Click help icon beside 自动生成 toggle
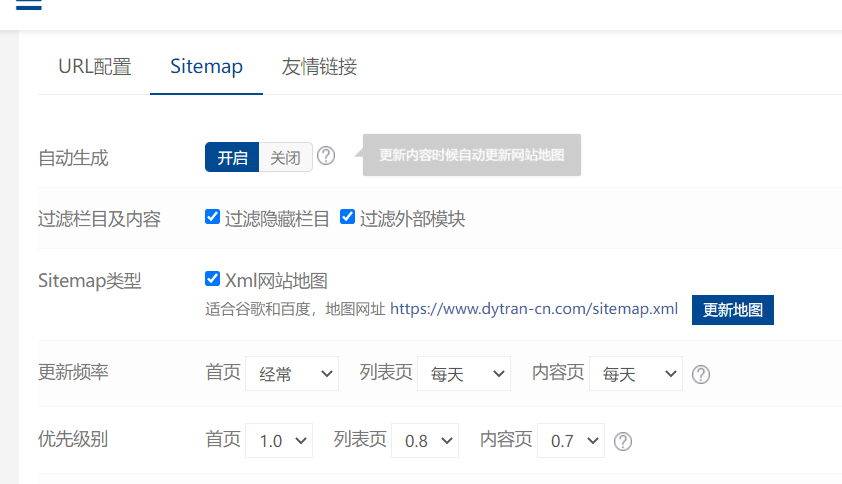The height and width of the screenshot is (484, 842). [326, 156]
